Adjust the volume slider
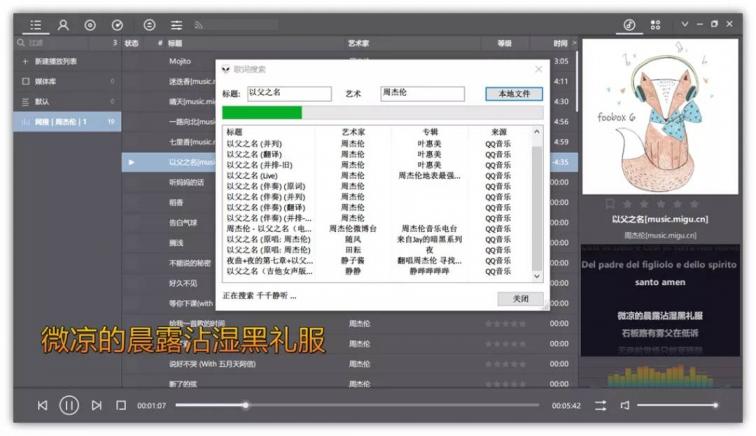 pos(677,406)
